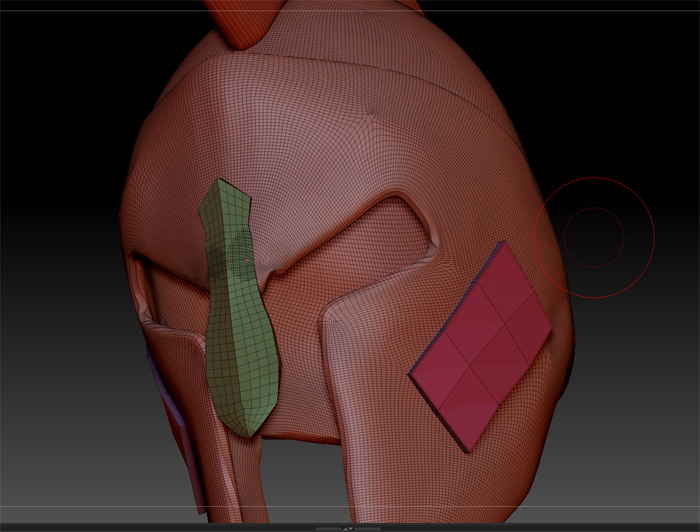Click the bottom shelf divider arrows
Screen dimensions: 700x532
348,529
